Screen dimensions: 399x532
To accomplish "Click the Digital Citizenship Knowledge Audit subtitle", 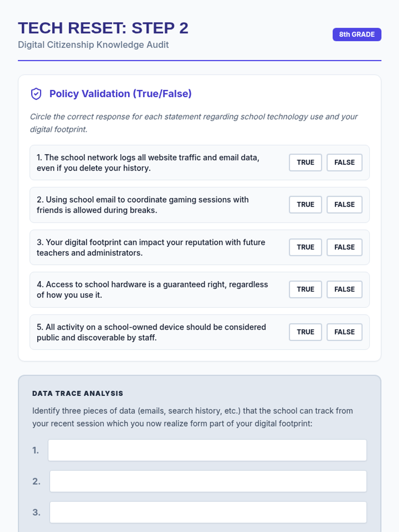I will coord(93,45).
